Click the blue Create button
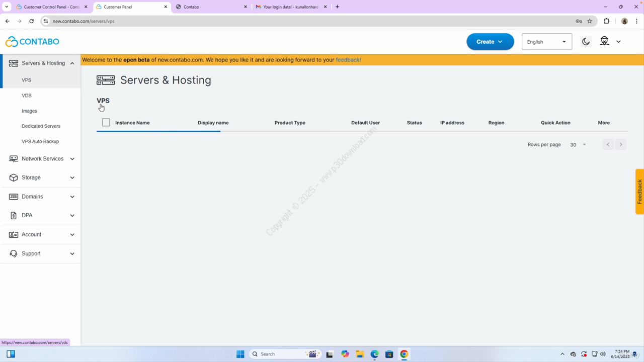 click(490, 42)
